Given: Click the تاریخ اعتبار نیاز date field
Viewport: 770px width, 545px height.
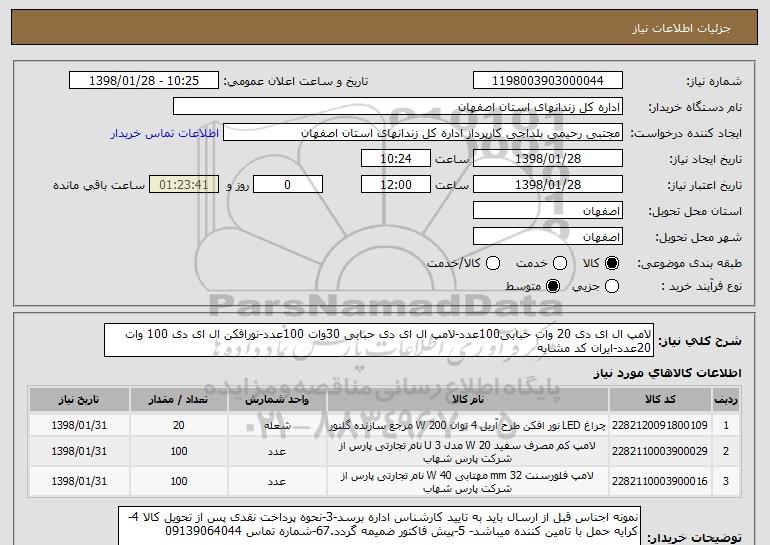Looking at the screenshot, I should tap(548, 185).
